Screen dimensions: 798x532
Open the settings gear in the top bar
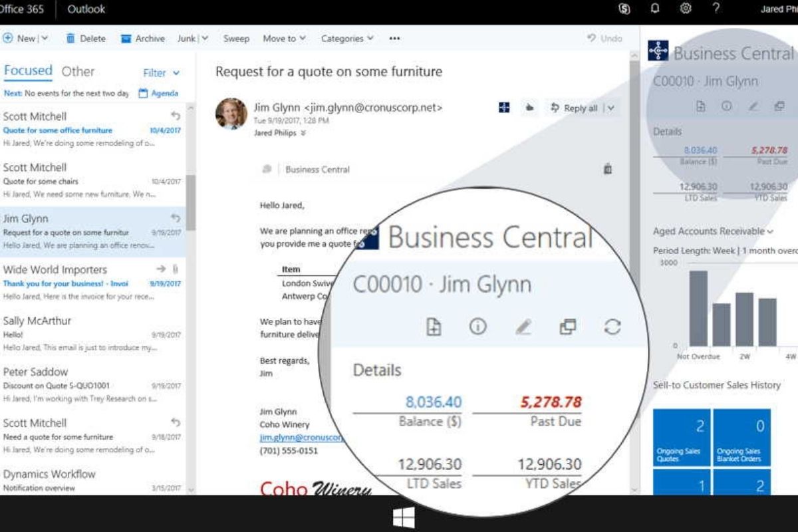tap(686, 9)
